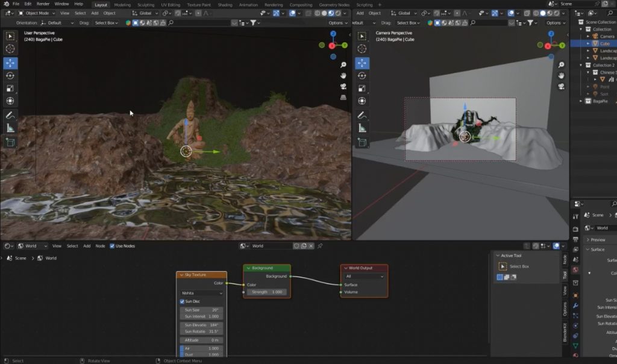Adjust the Air density slider in Sky Texture

point(202,348)
